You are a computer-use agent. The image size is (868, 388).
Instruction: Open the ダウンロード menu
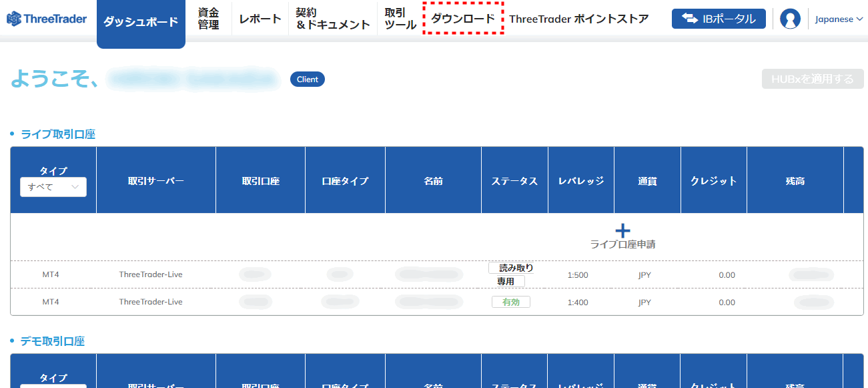click(x=463, y=19)
